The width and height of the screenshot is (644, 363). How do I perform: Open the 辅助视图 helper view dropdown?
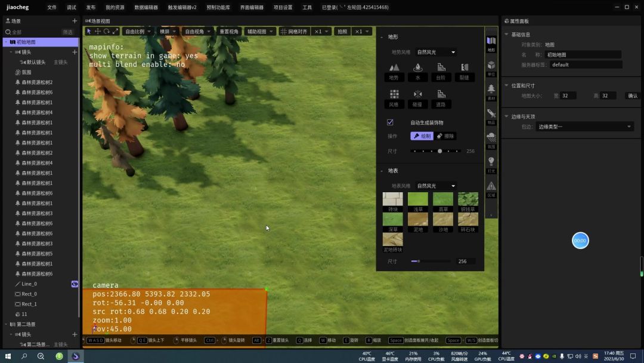coord(260,31)
